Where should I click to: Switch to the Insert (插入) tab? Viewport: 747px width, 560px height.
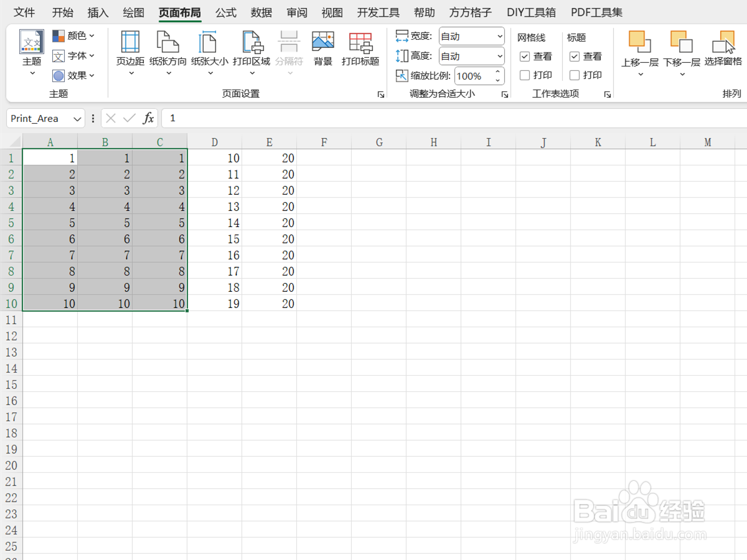[98, 12]
